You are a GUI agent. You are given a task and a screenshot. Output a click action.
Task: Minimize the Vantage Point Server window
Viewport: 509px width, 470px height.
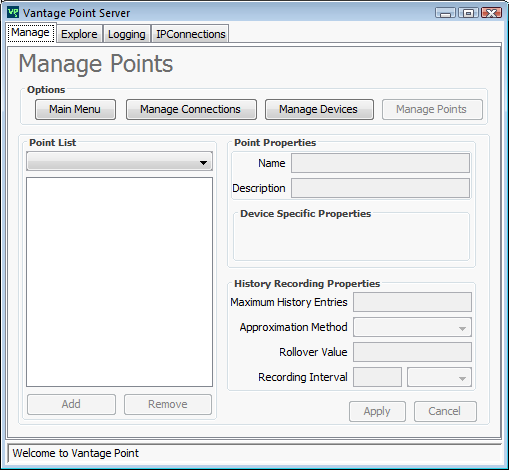click(445, 13)
